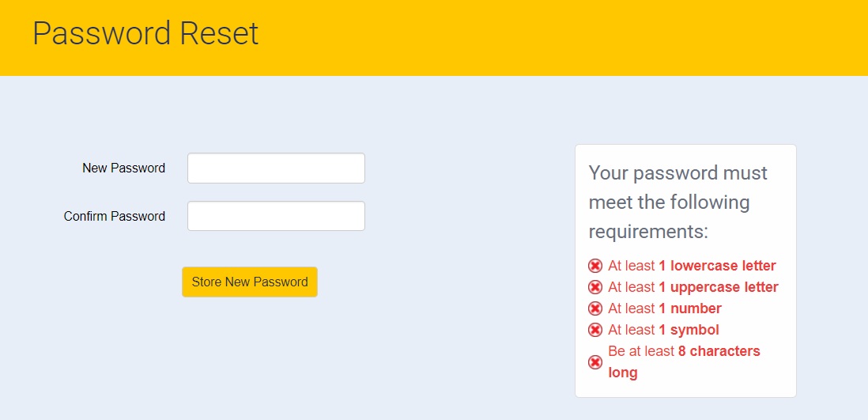
Task: Click the New Password field label
Action: [x=123, y=168]
